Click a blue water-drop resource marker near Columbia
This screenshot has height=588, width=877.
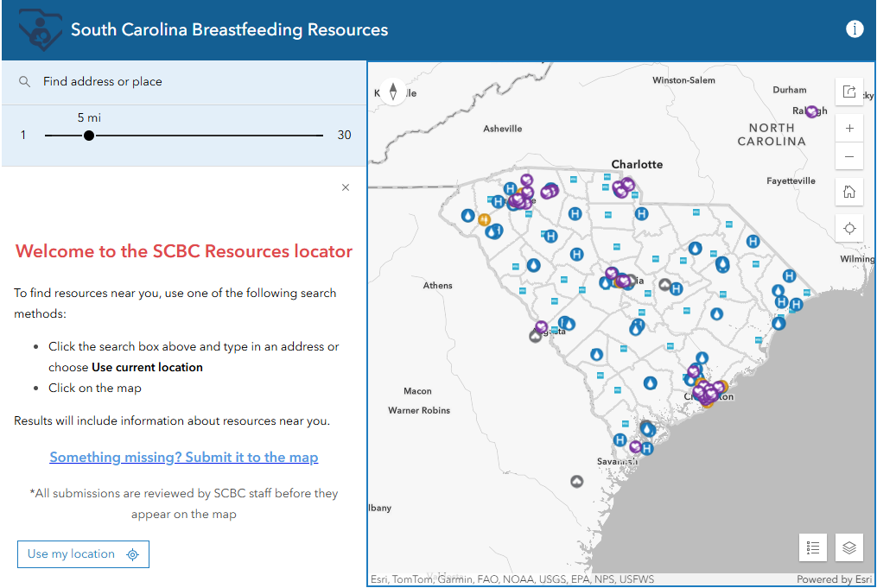point(606,282)
